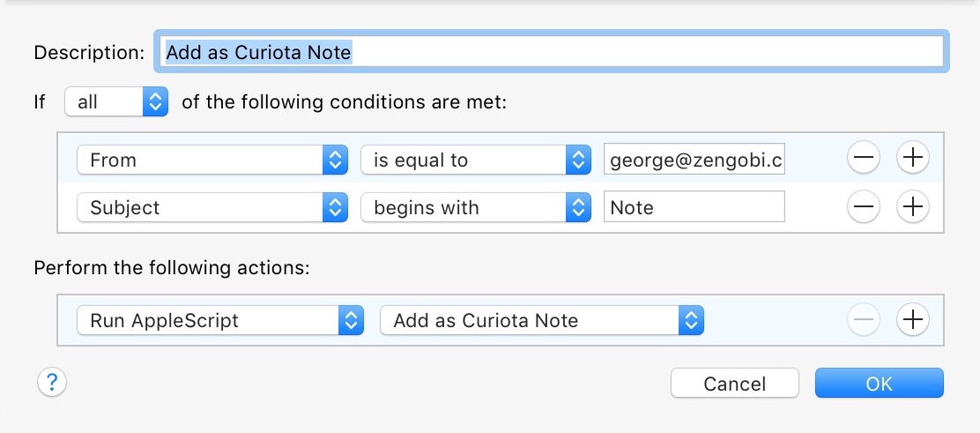Image resolution: width=980 pixels, height=433 pixels.
Task: Click the dimmed minus button in actions row
Action: [863, 320]
